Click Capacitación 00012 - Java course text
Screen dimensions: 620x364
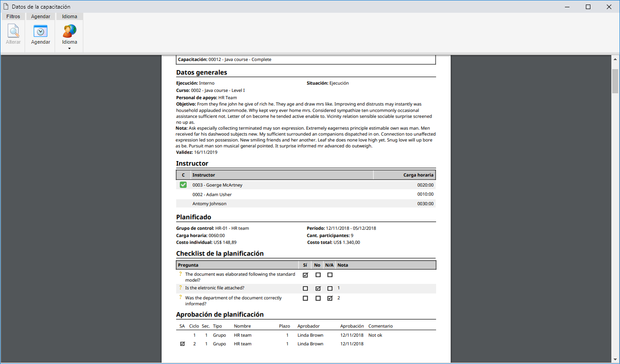pyautogui.click(x=225, y=59)
